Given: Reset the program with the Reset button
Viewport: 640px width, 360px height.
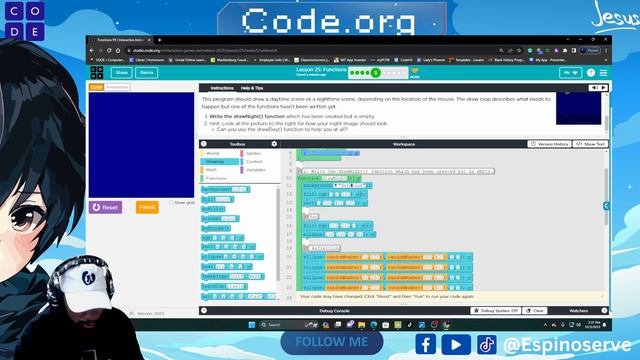Looking at the screenshot, I should point(105,207).
